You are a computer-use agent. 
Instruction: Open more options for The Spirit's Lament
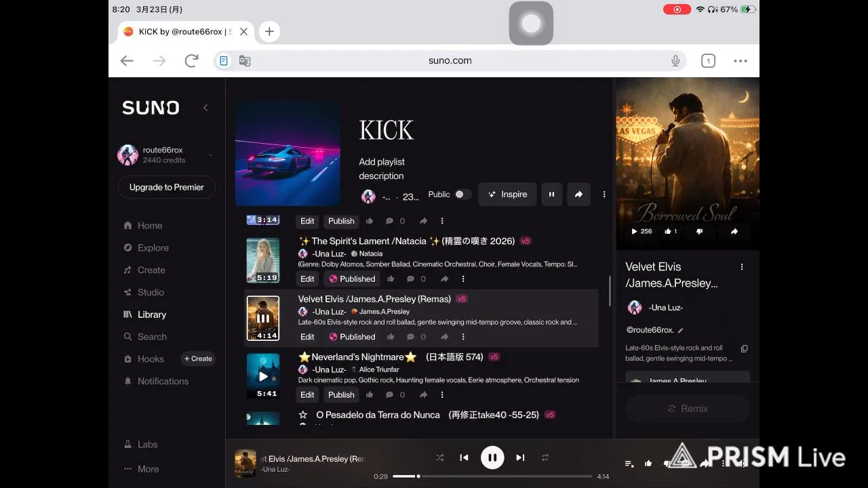click(463, 279)
